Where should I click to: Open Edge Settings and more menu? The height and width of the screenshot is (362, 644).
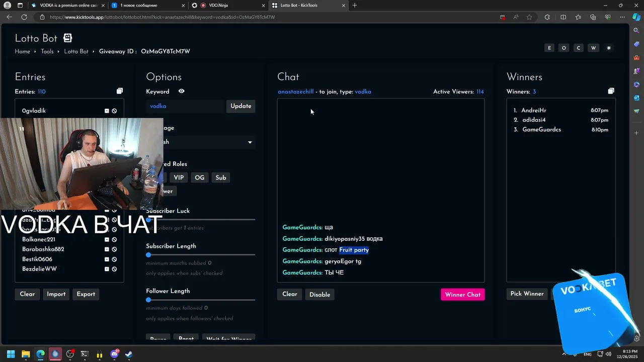[x=622, y=17]
